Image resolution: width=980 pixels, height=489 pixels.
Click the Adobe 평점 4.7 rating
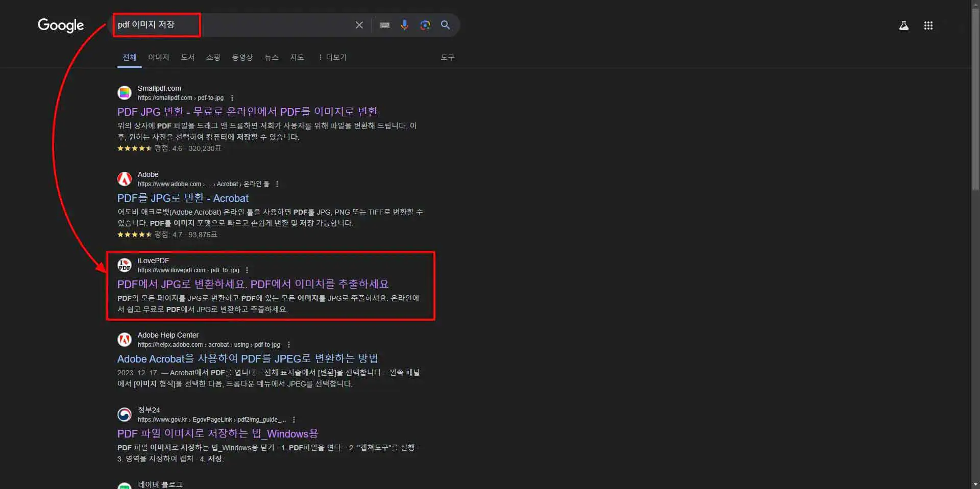[167, 235]
